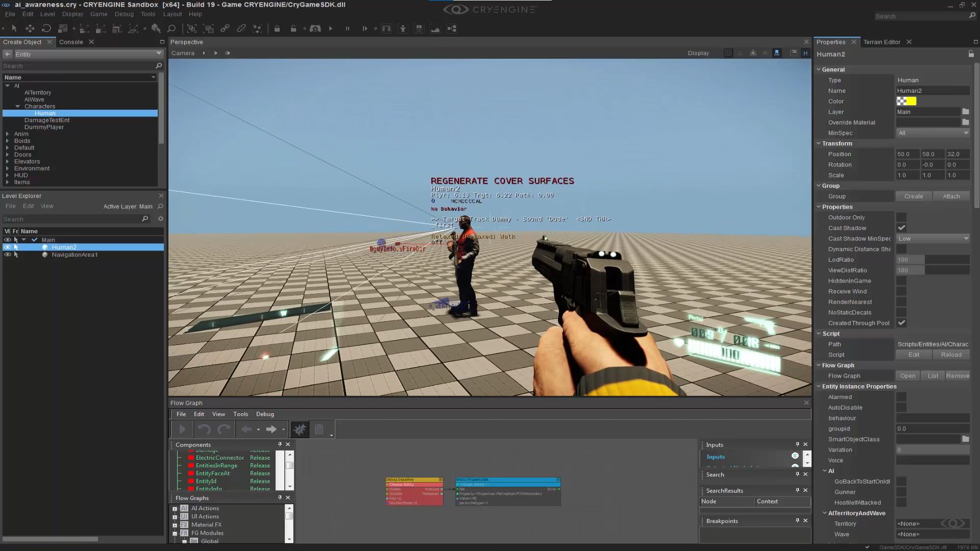The height and width of the screenshot is (551, 980).
Task: Toggle the Cast Shadow checkbox
Action: [x=901, y=228]
